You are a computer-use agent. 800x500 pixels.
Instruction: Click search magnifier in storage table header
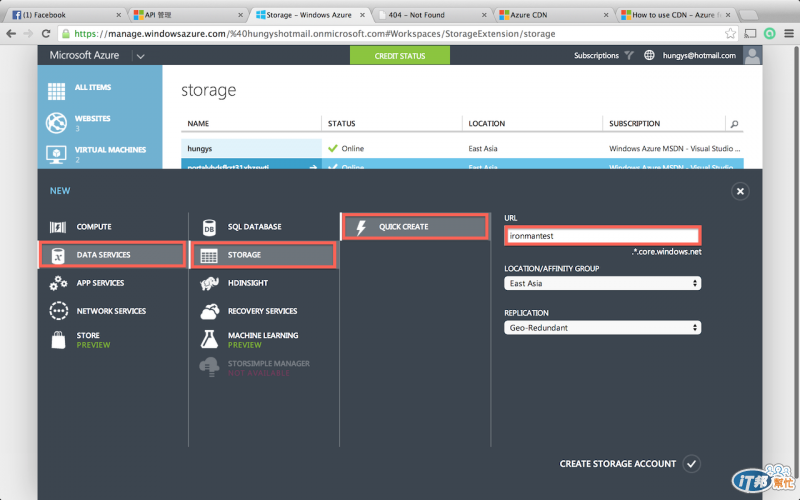(734, 124)
